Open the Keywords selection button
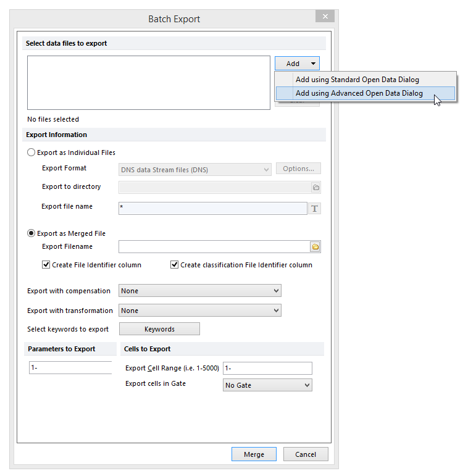This screenshot has height=476, width=476. point(159,329)
